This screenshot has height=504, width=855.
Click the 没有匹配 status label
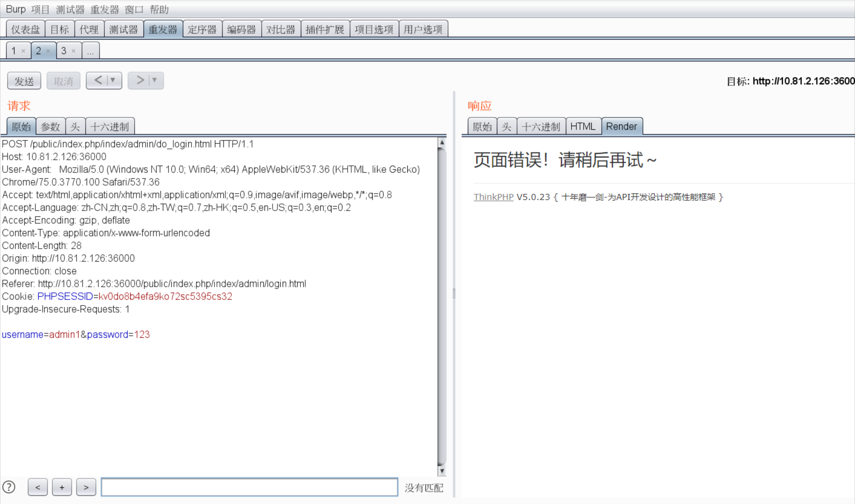tap(424, 488)
